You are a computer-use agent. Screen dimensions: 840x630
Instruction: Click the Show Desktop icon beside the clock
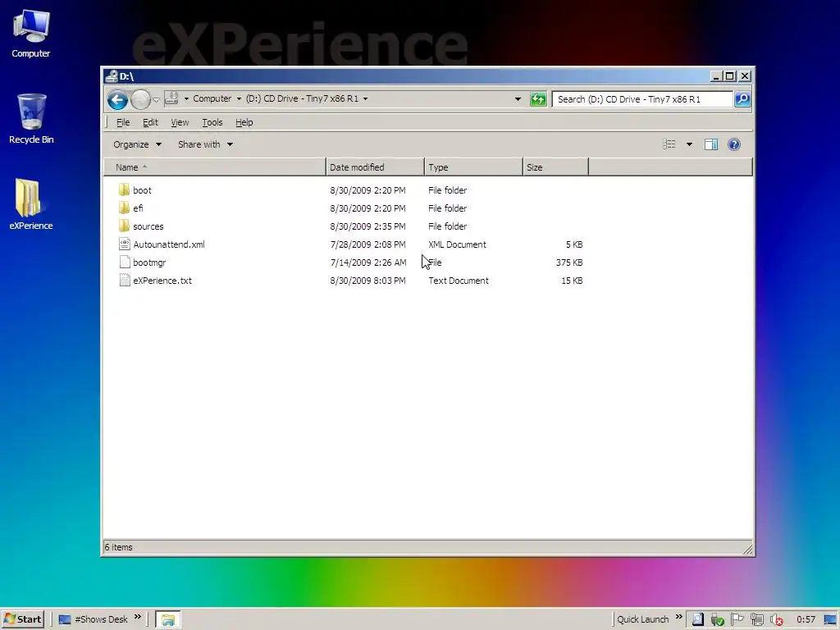[x=830, y=619]
